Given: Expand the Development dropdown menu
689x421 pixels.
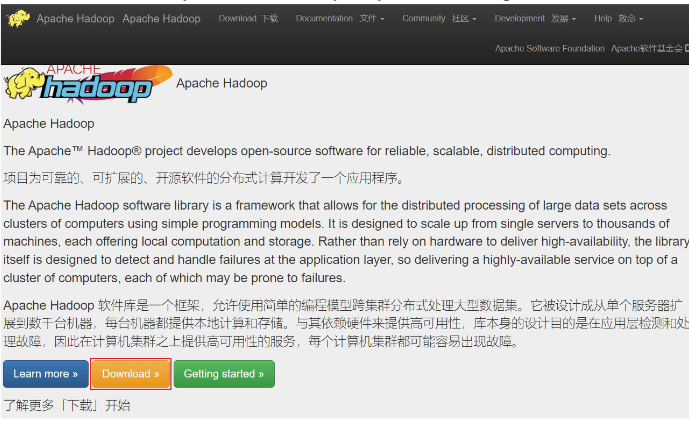Looking at the screenshot, I should [x=535, y=18].
